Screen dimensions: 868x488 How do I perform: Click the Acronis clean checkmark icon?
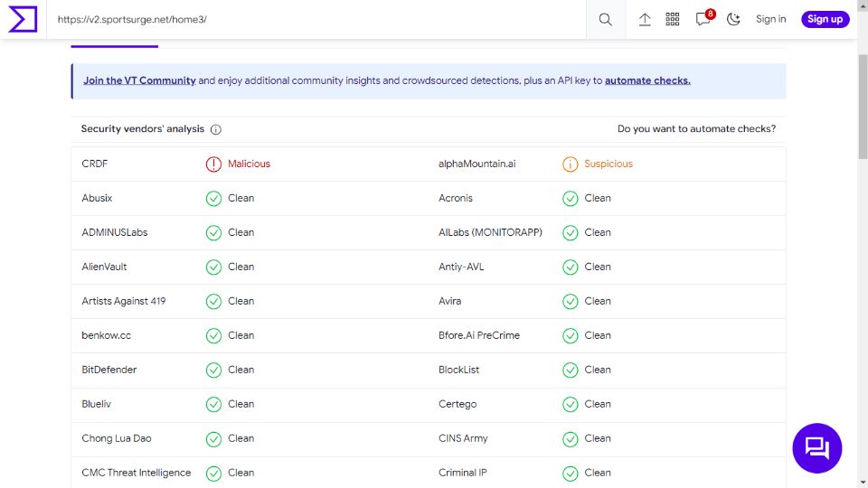tap(571, 199)
